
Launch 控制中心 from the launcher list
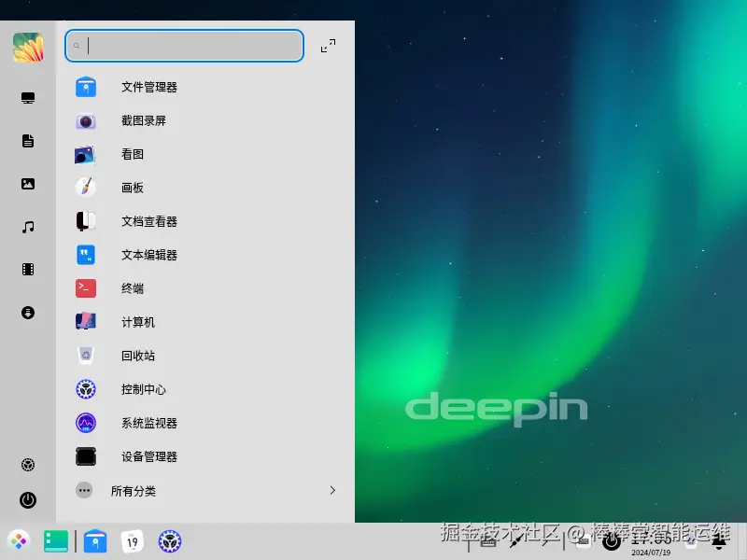(x=204, y=389)
